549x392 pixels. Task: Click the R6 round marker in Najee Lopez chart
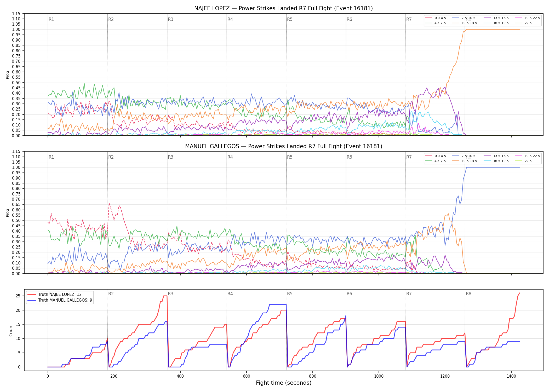point(349,19)
